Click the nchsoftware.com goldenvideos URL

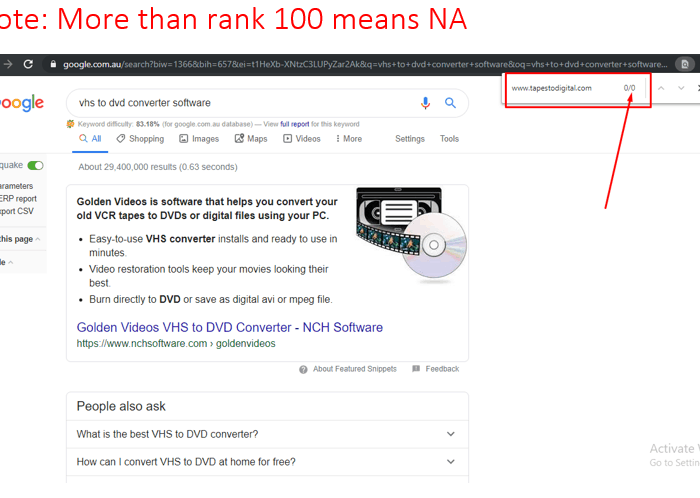point(176,344)
